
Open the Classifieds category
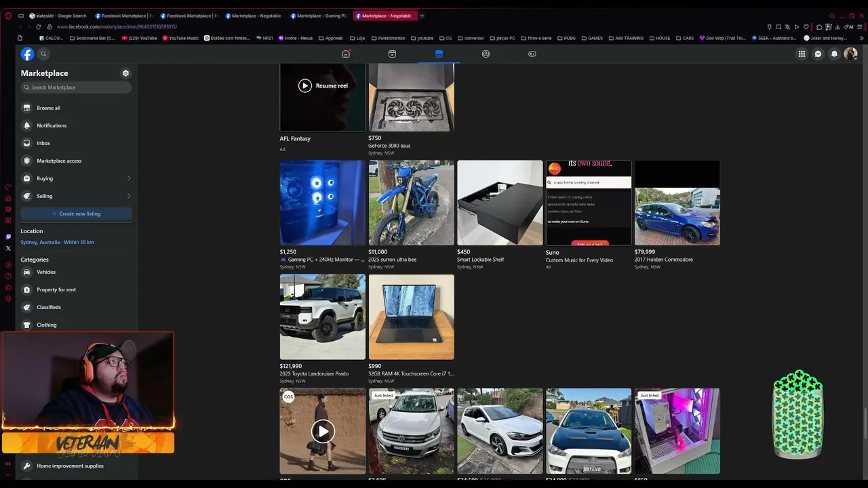[76, 307]
